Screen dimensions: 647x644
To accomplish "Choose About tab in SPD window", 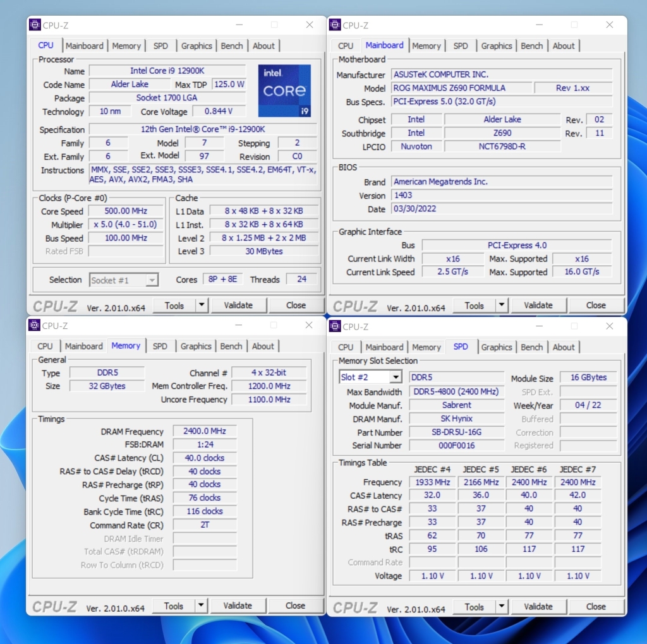I will point(564,347).
